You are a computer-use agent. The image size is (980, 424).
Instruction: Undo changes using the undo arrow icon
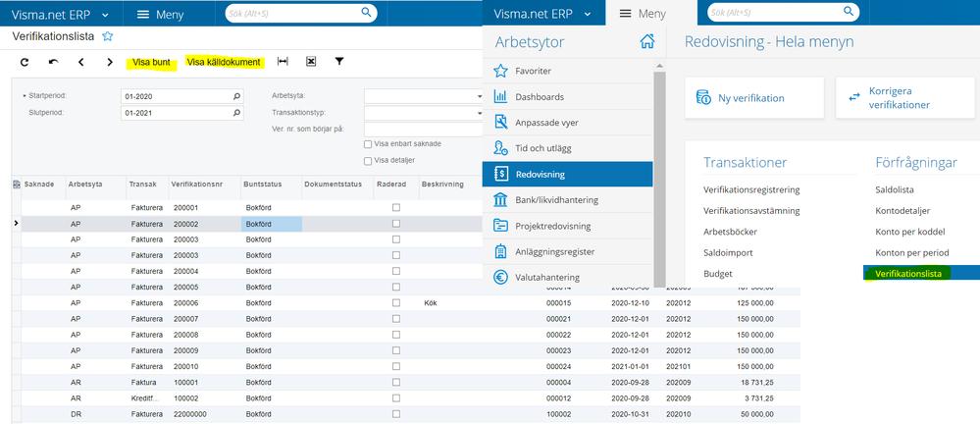coord(53,62)
